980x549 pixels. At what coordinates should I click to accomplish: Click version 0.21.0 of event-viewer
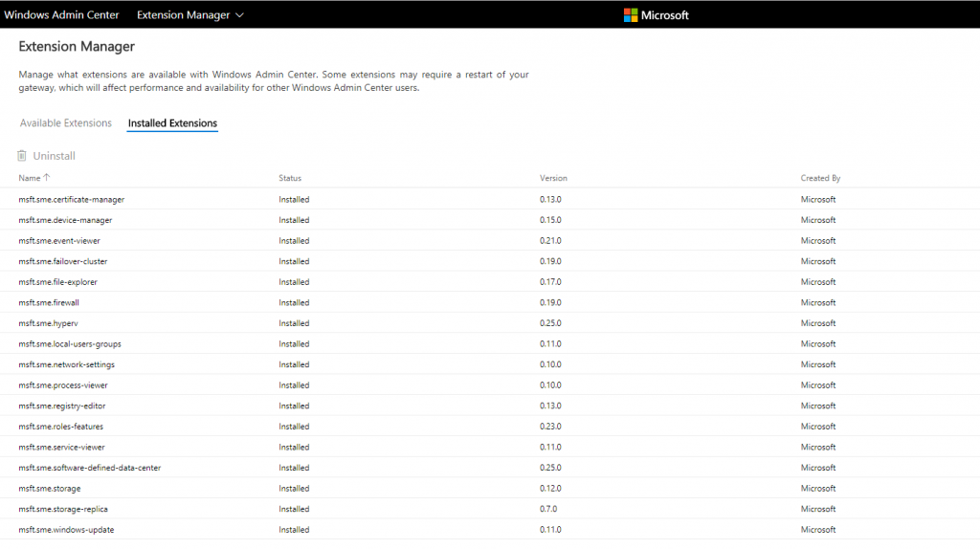(550, 240)
